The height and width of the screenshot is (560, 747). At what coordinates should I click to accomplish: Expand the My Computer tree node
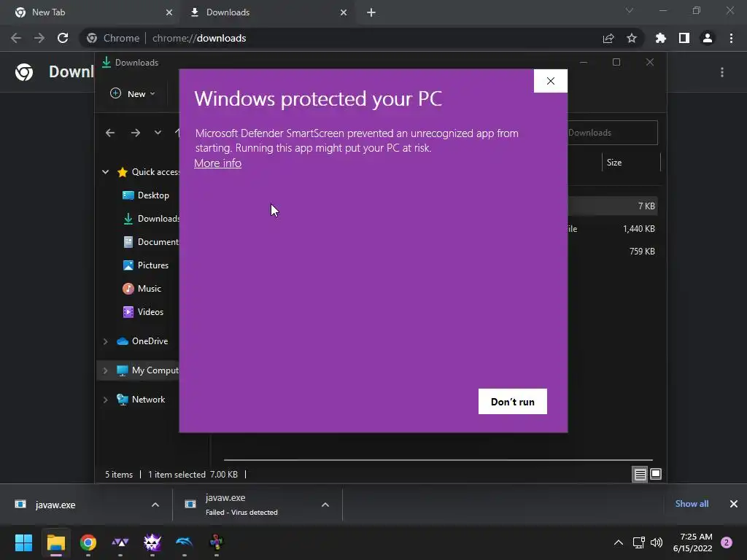pos(105,370)
